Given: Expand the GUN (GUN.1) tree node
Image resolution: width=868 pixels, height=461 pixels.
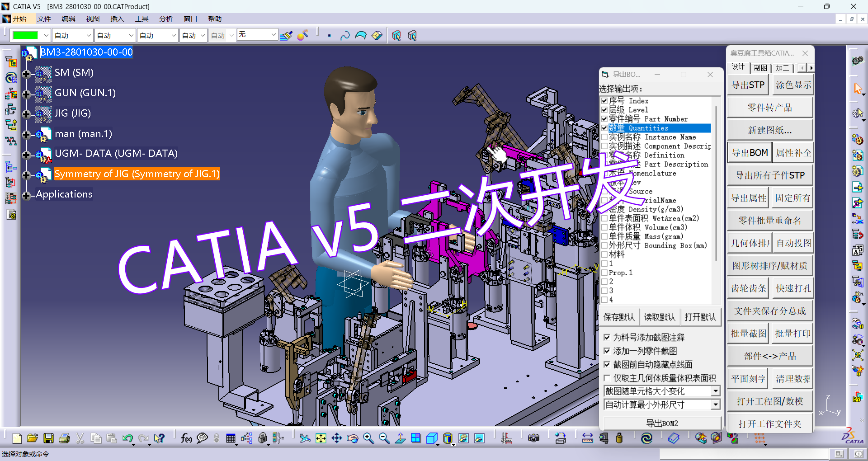Looking at the screenshot, I should pos(26,94).
